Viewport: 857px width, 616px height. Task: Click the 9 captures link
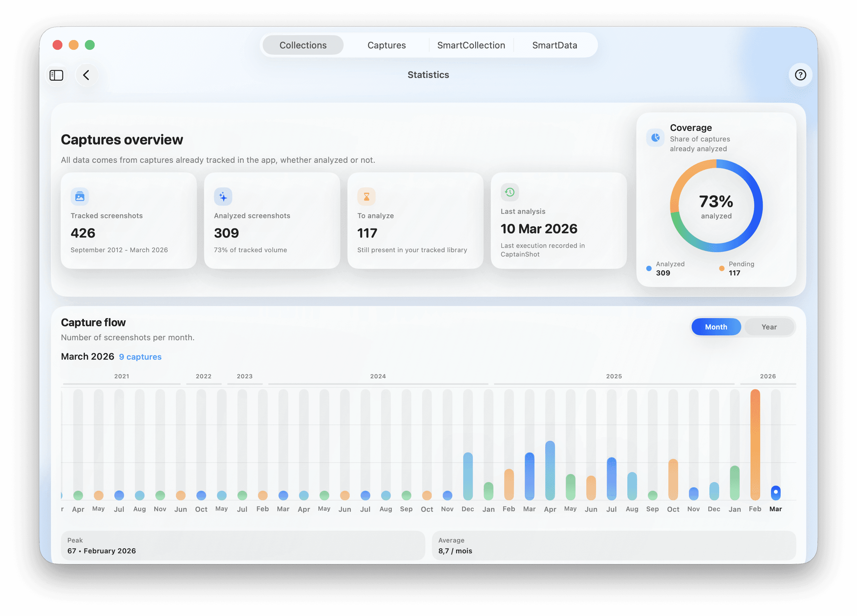[x=140, y=357]
